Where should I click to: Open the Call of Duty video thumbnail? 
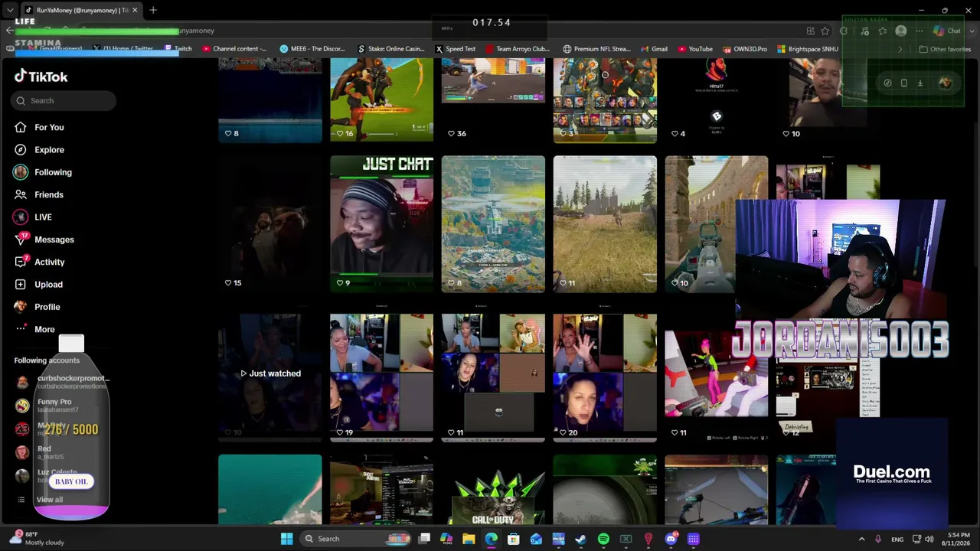point(493,490)
